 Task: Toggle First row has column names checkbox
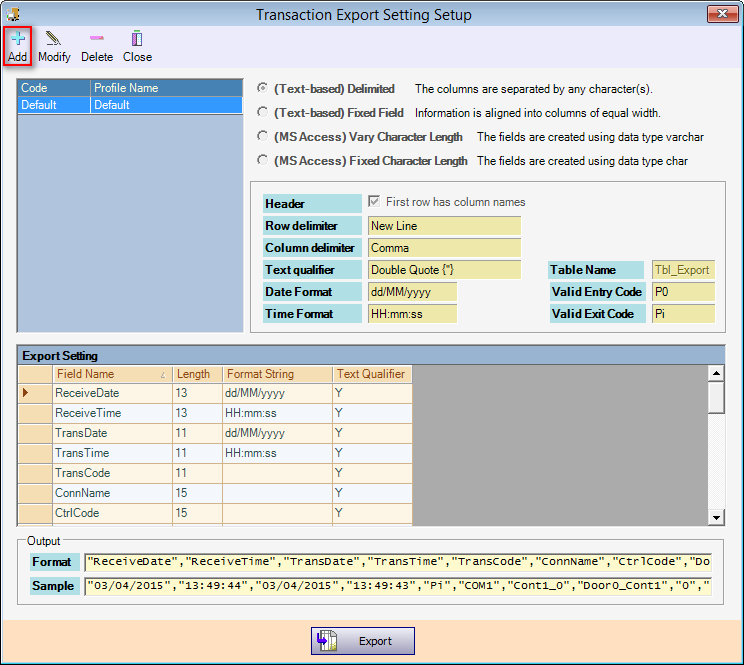[x=375, y=202]
